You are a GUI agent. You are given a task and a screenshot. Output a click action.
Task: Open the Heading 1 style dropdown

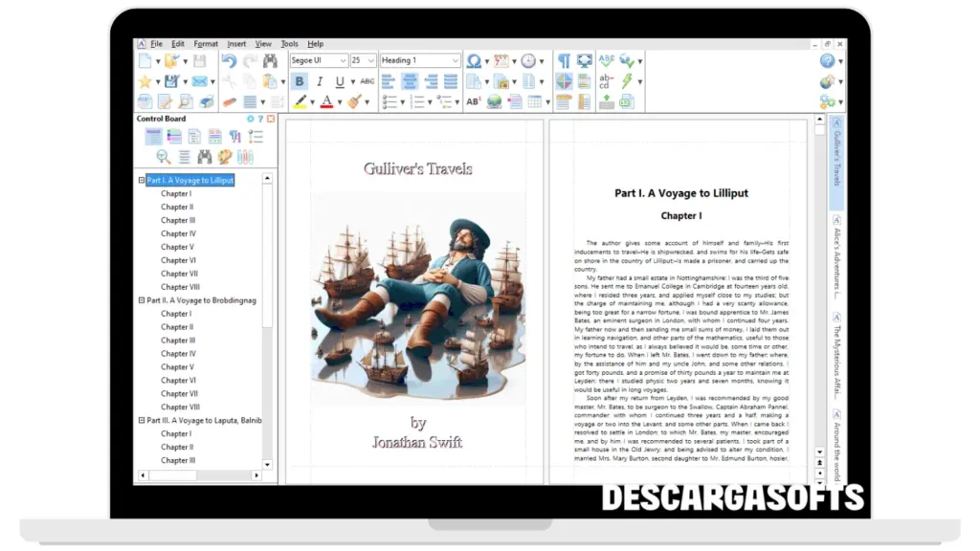pos(455,60)
